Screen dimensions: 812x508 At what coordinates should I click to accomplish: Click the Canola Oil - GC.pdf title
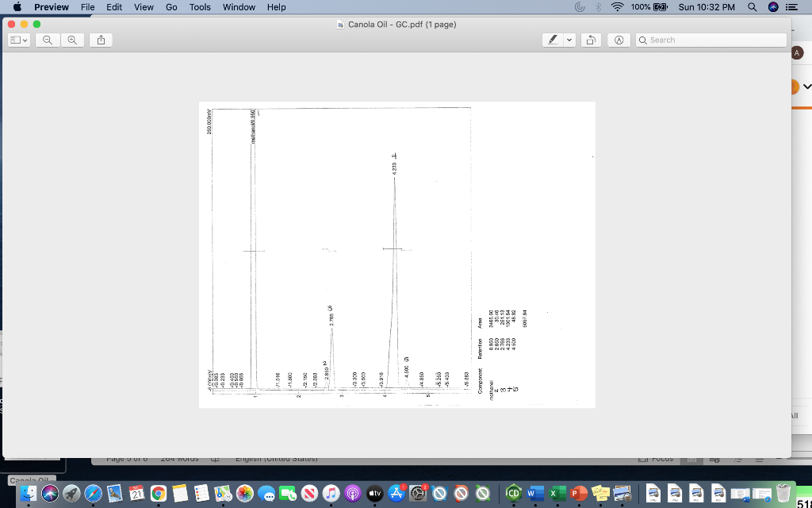pyautogui.click(x=402, y=25)
